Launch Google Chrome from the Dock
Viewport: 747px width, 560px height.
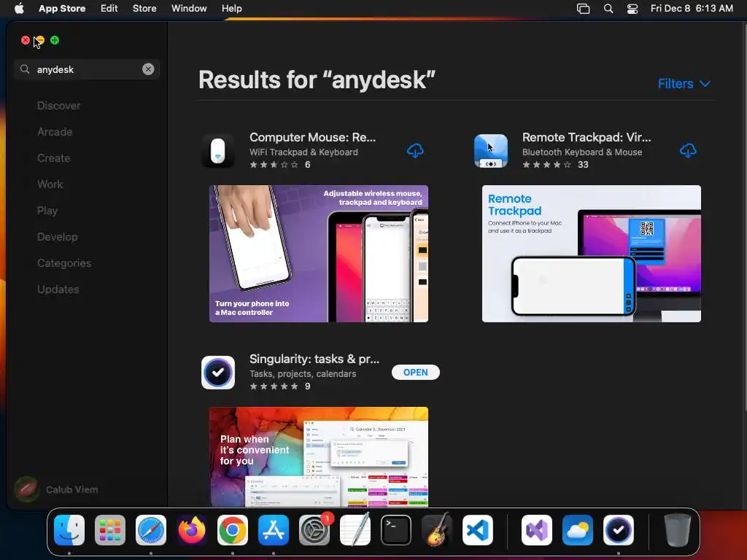(x=233, y=530)
